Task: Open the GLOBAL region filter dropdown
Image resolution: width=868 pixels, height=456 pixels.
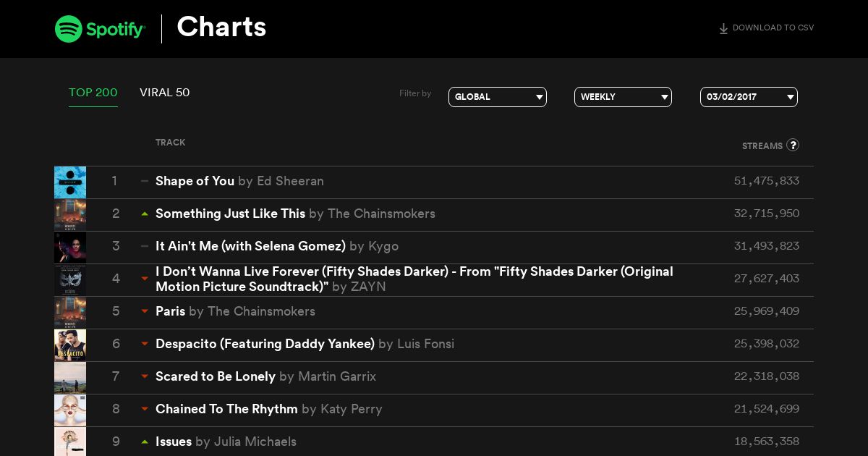Action: [498, 97]
